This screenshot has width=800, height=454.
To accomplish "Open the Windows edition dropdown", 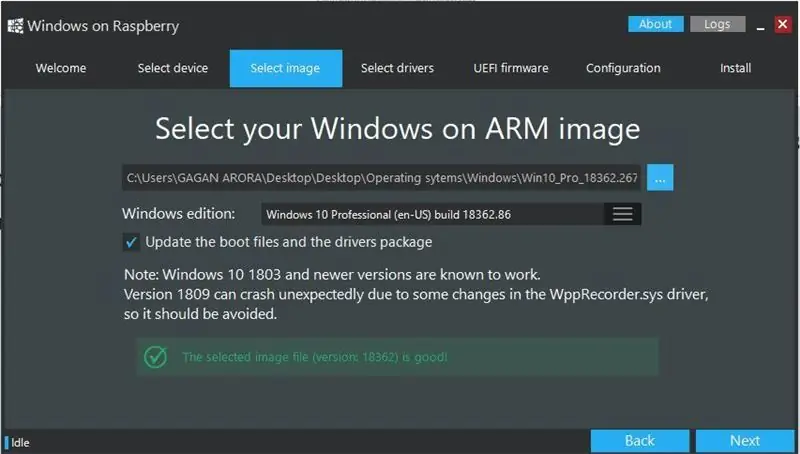I will click(x=451, y=214).
